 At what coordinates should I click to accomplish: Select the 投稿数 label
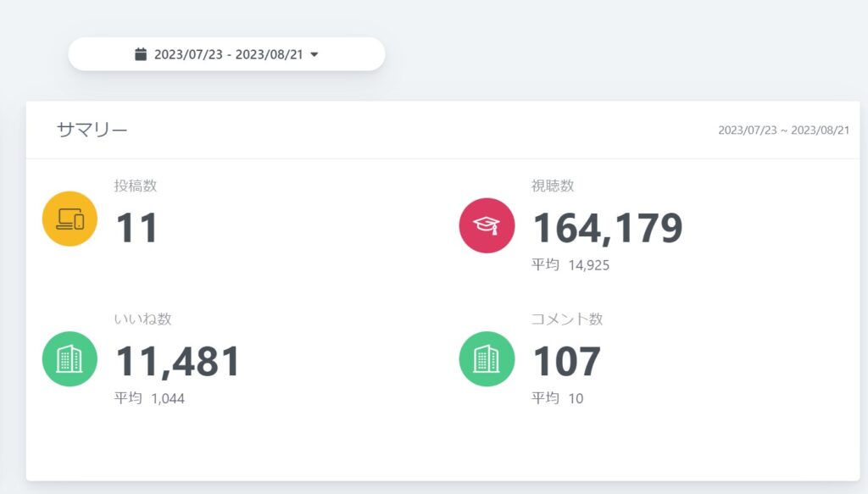(136, 186)
